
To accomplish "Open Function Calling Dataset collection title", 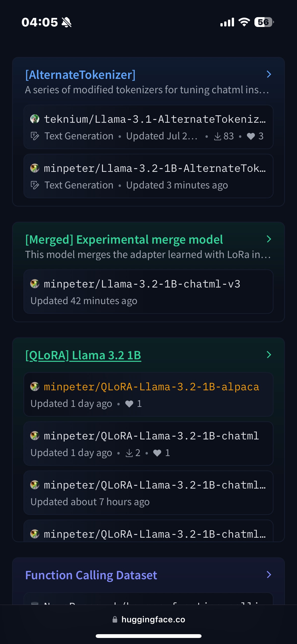I will coord(91,575).
